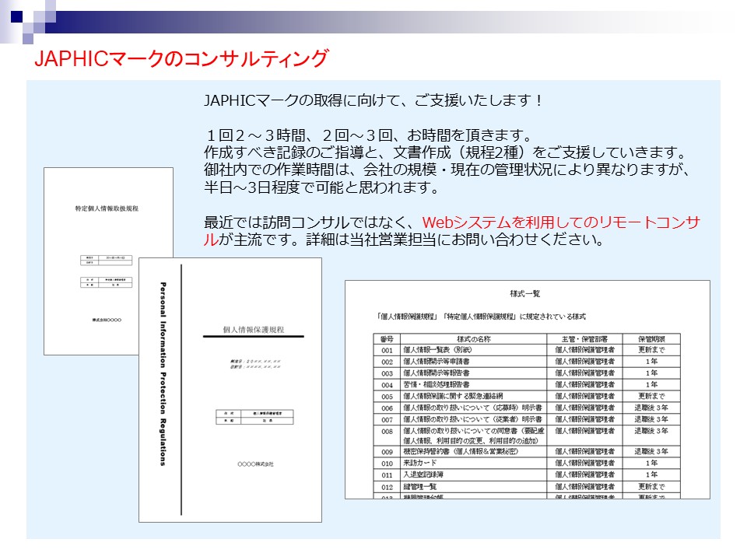The width and height of the screenshot is (747, 560).
Task: Click the caption line '「個人情報保護規程」「特定個人情報保護規程」に規定されている様式'
Action: point(481,317)
